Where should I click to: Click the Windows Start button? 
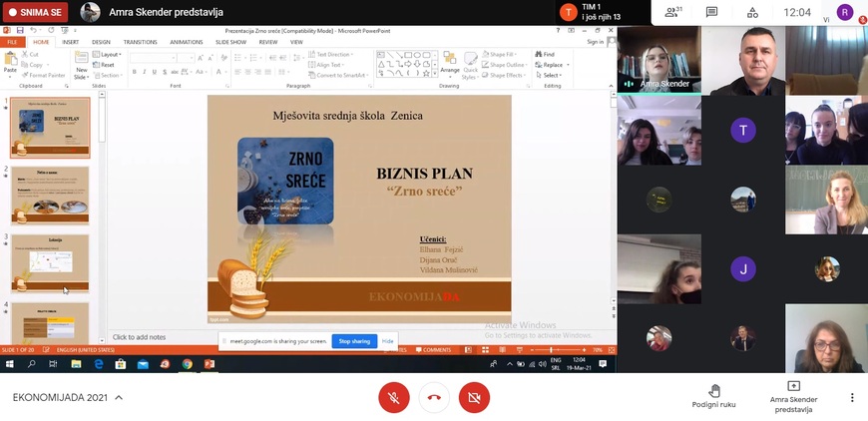click(x=9, y=364)
